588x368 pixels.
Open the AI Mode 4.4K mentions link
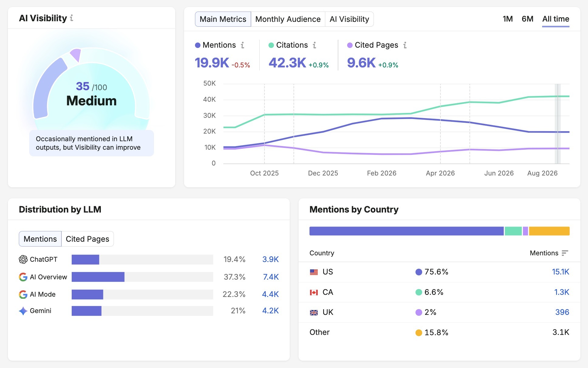pos(270,294)
